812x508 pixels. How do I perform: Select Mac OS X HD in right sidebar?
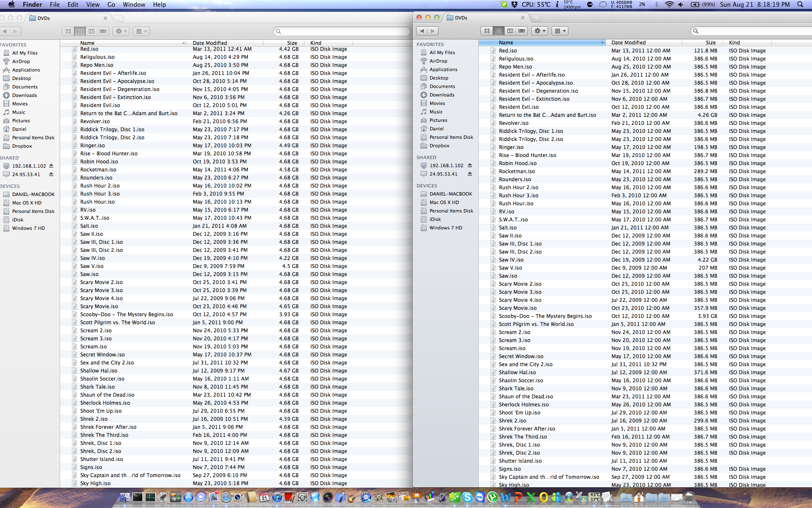pyautogui.click(x=444, y=202)
